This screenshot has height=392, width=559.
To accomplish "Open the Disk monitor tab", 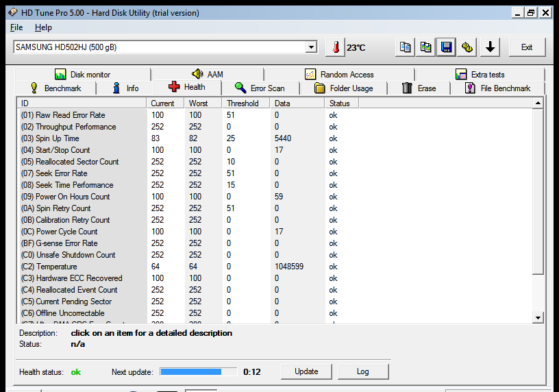I will [x=83, y=75].
